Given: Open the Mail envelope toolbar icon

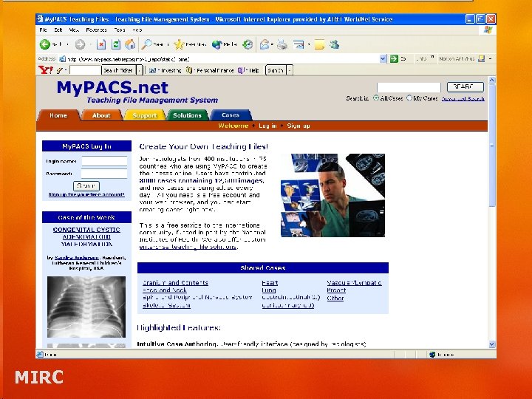Looking at the screenshot, I should pyautogui.click(x=265, y=44).
